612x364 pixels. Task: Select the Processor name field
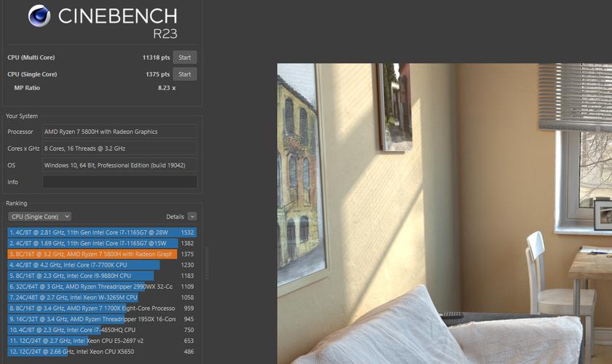[x=119, y=132]
